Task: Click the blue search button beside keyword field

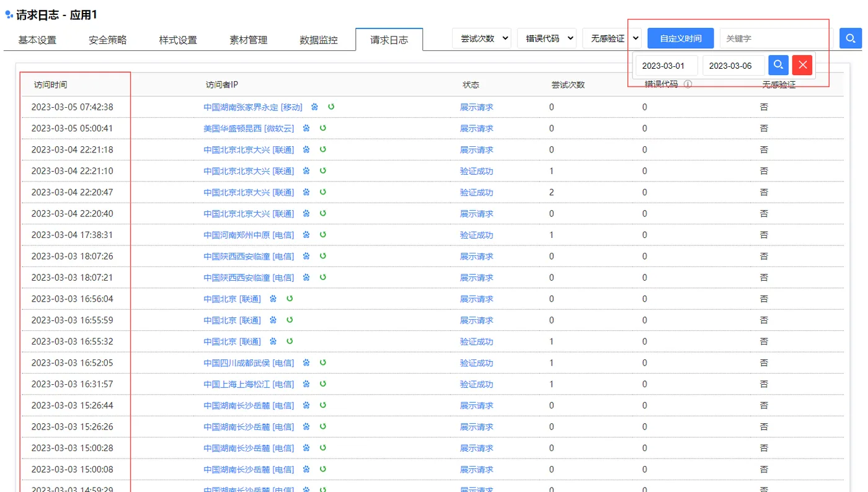Action: pos(851,38)
